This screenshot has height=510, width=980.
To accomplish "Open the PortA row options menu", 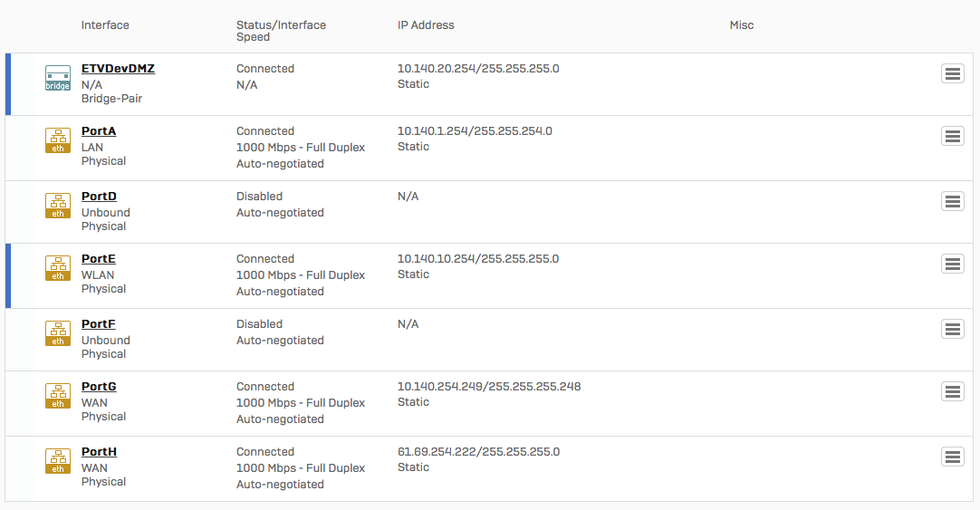I will coord(952,136).
